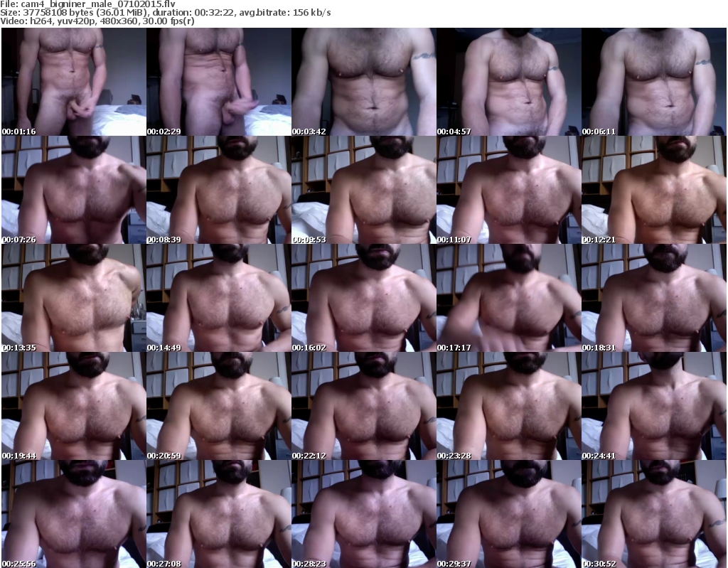Choose the preview frame at 00:24:41
The height and width of the screenshot is (568, 728).
654,406
